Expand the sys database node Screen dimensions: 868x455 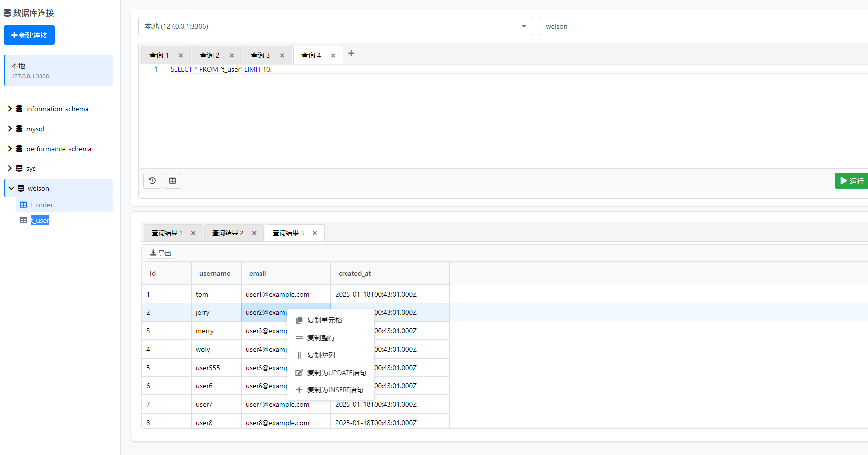[10, 168]
